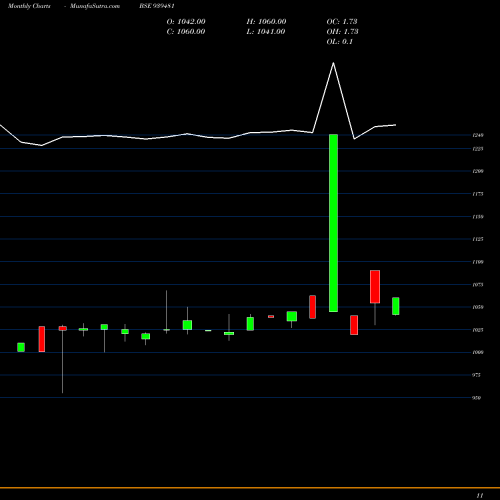Click the 'Monthly Charts' title text
The height and width of the screenshot is (500, 500).
click(29, 6)
